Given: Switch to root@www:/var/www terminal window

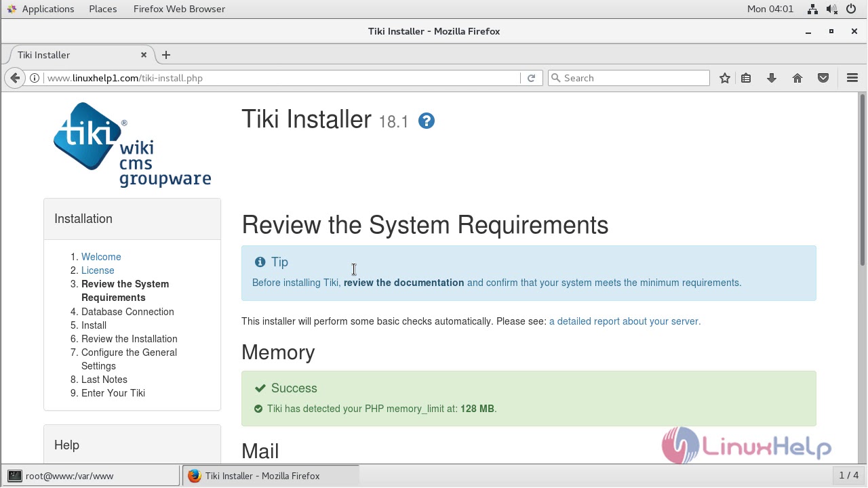Looking at the screenshot, I should click(x=92, y=476).
